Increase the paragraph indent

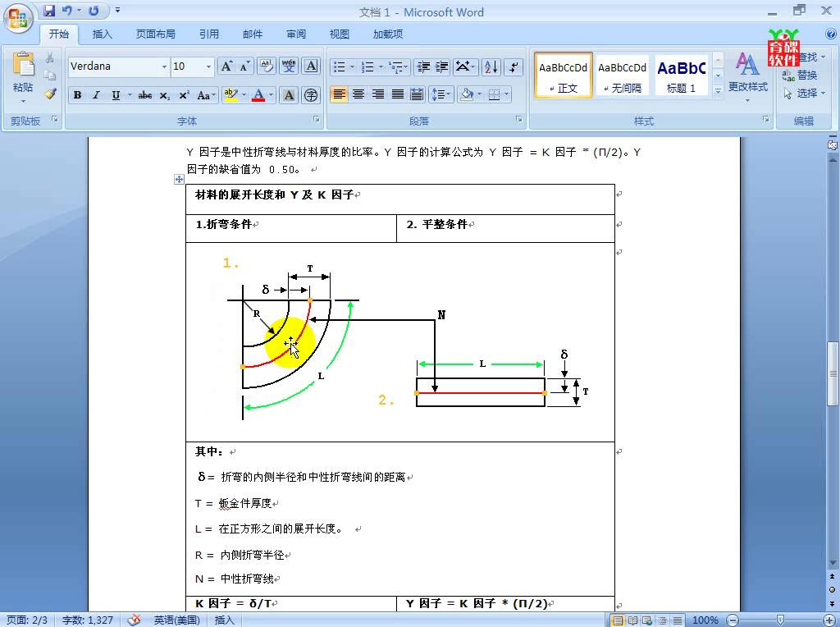click(442, 67)
